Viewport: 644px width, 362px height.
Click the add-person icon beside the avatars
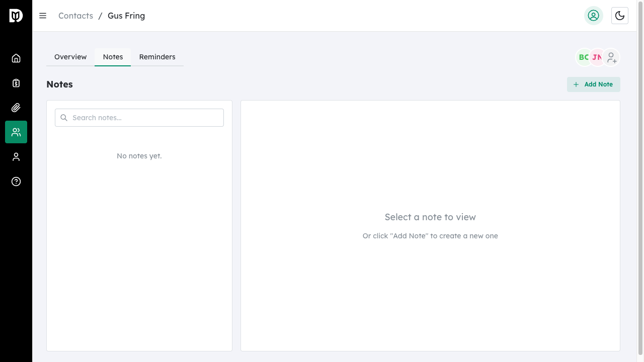click(611, 57)
